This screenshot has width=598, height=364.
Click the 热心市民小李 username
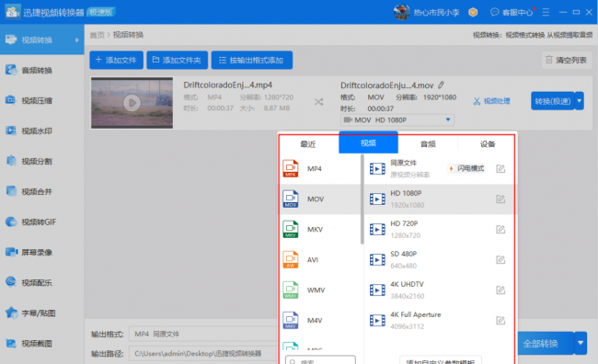pyautogui.click(x=436, y=13)
